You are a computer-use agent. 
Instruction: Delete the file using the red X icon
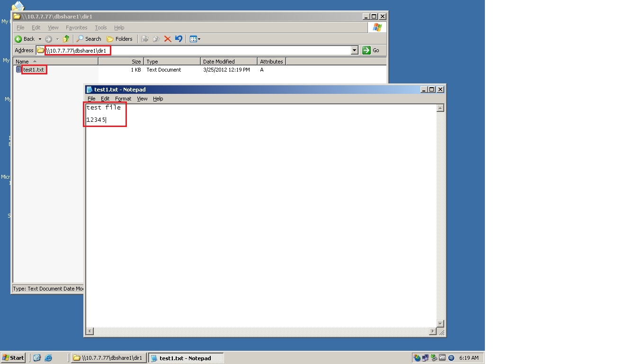point(167,39)
